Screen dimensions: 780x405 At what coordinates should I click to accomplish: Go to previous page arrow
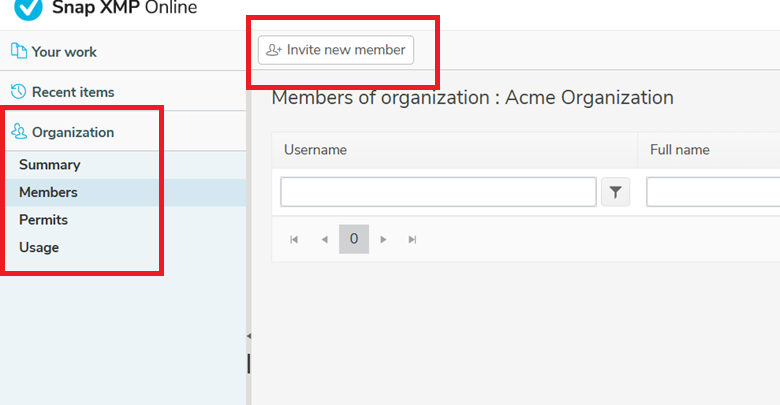point(324,240)
